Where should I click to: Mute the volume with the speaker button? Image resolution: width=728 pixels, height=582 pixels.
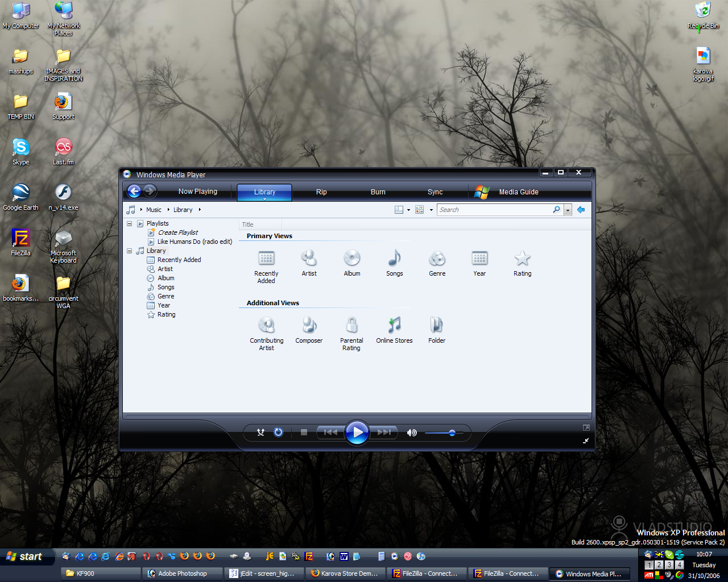click(x=412, y=433)
